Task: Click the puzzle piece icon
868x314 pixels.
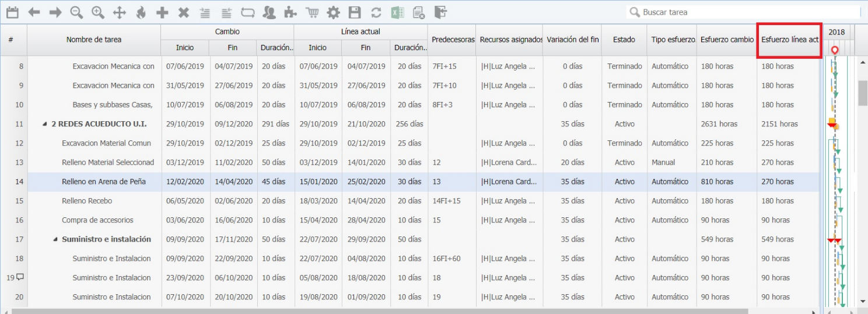Action: 290,12
